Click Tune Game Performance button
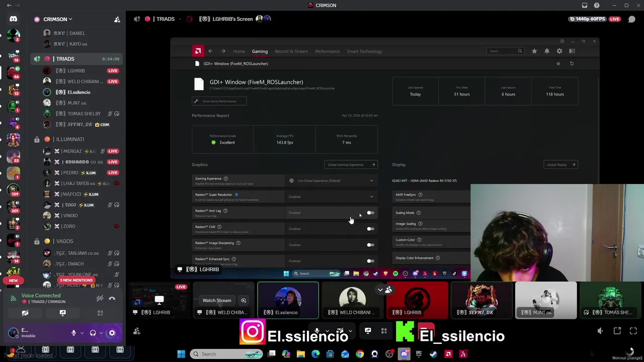Viewport: 644px width, 362px height. [219, 101]
